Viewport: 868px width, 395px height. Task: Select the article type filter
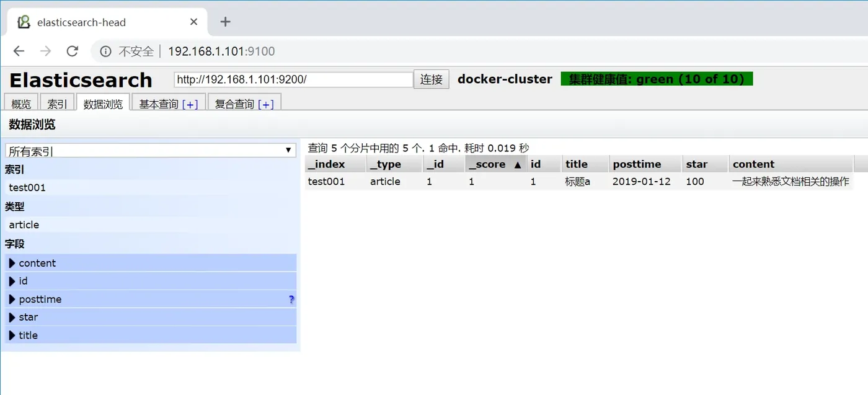[151, 224]
